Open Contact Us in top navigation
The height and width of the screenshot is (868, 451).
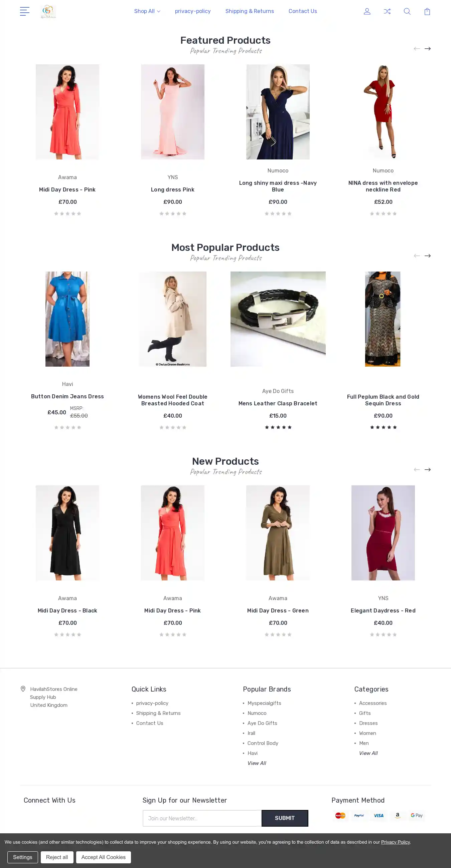(x=303, y=11)
